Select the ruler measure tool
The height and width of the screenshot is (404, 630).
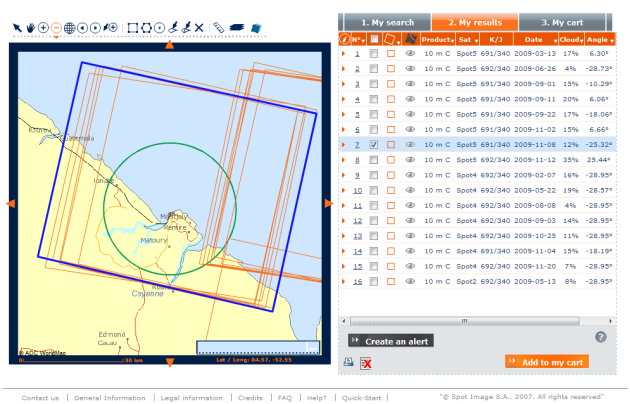(218, 28)
